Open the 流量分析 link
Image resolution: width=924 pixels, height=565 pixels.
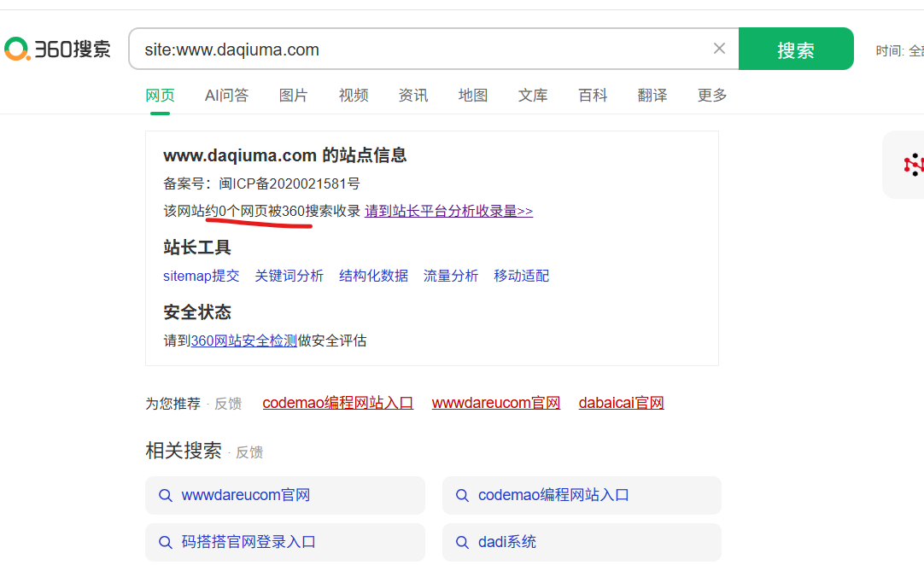click(451, 276)
